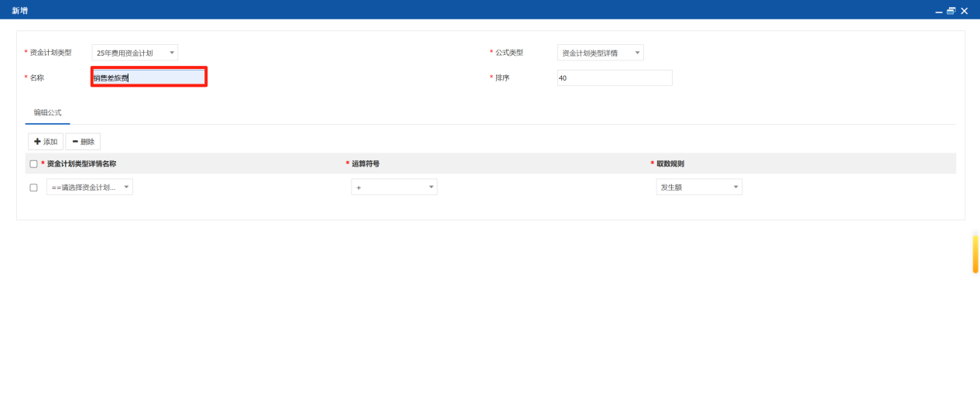Minimize the 新增 dialog window

click(939, 12)
